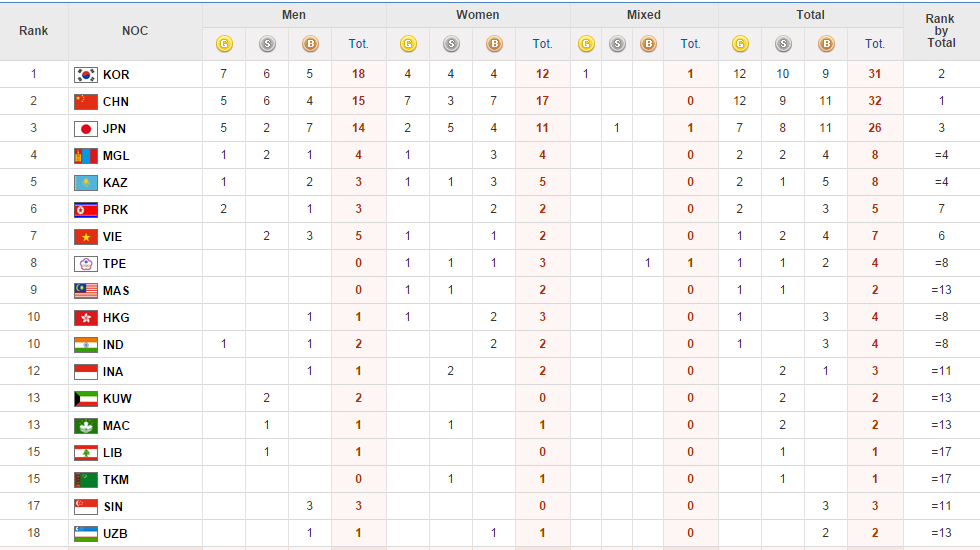This screenshot has width=980, height=550.
Task: Click the Mongolia flag icon
Action: [x=86, y=156]
